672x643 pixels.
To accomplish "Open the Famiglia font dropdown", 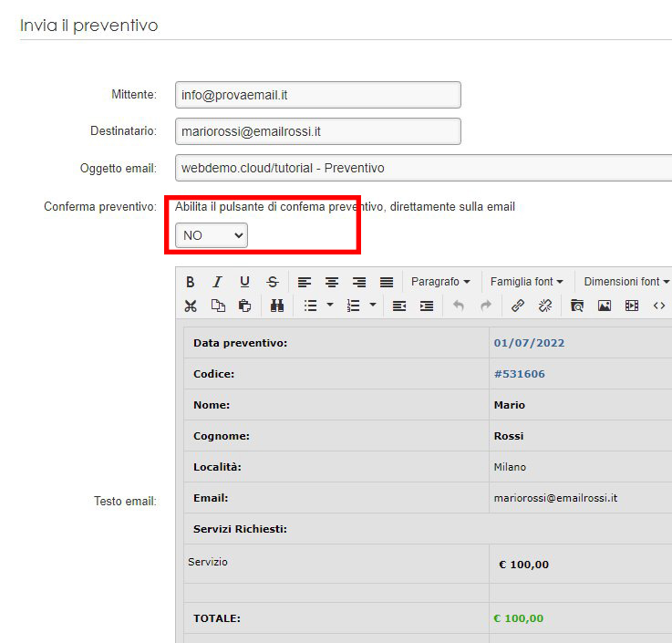I will click(526, 282).
